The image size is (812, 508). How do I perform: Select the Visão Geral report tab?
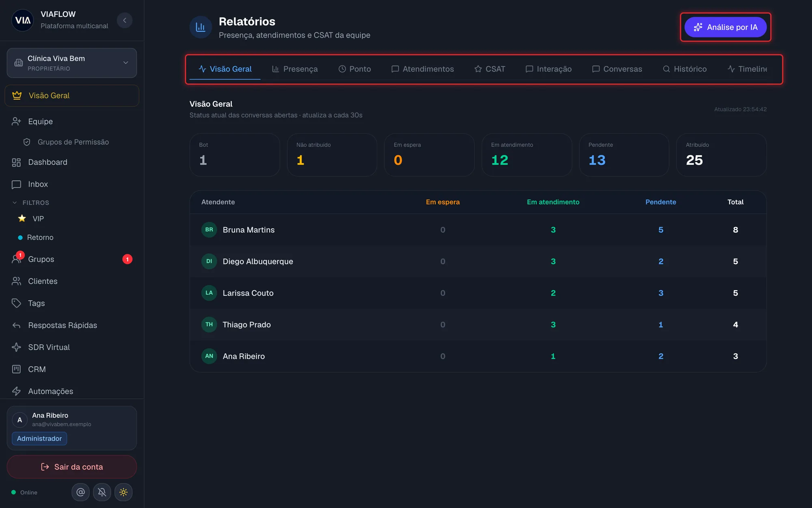[225, 69]
